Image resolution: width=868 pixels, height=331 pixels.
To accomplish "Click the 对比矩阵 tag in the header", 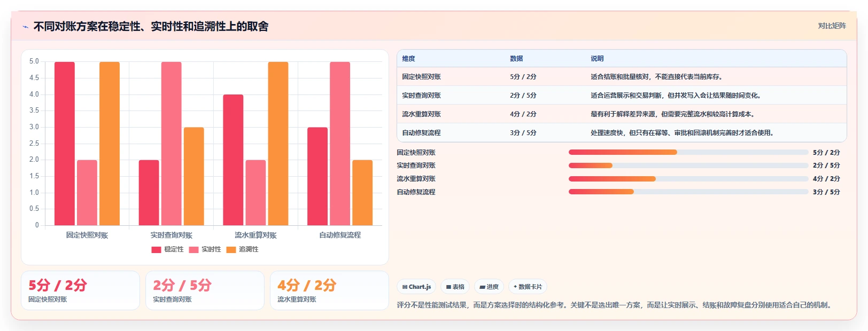I will click(x=832, y=26).
